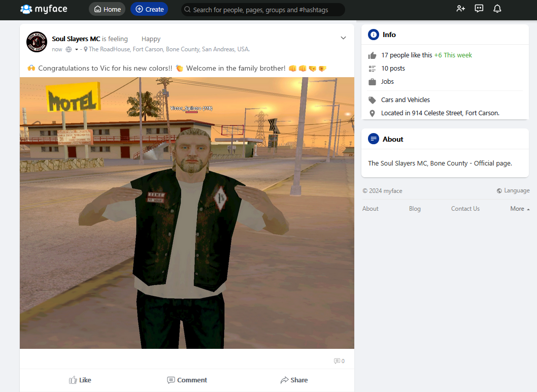Screen dimensions: 537x392
Task: Open the Soul Slayers MC page name
Action: (x=76, y=39)
